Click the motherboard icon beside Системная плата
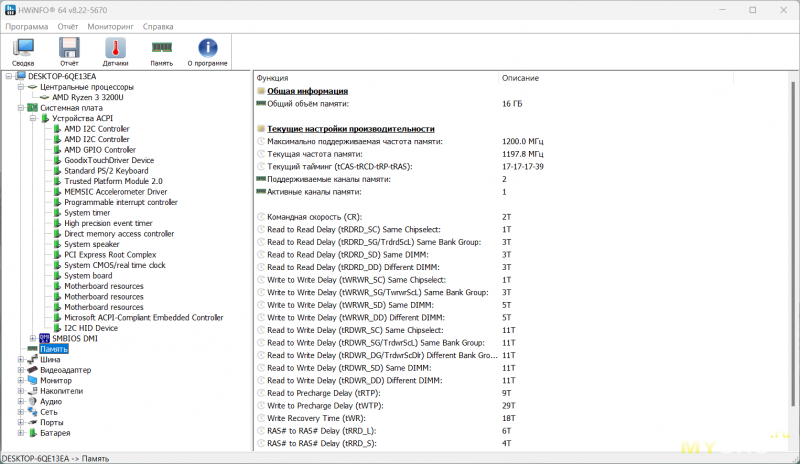Image resolution: width=800 pixels, height=464 pixels. click(33, 108)
